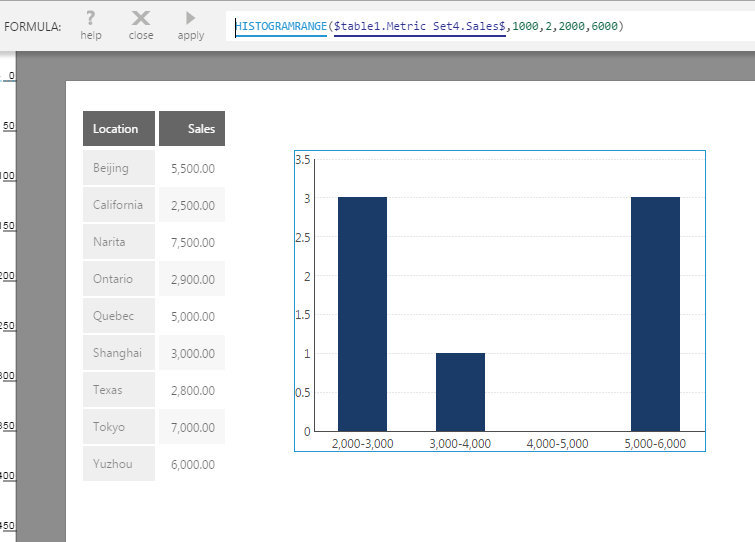Viewport: 755px width, 542px height.
Task: Select the 5,000-6,000 histogram bar
Action: (x=655, y=315)
